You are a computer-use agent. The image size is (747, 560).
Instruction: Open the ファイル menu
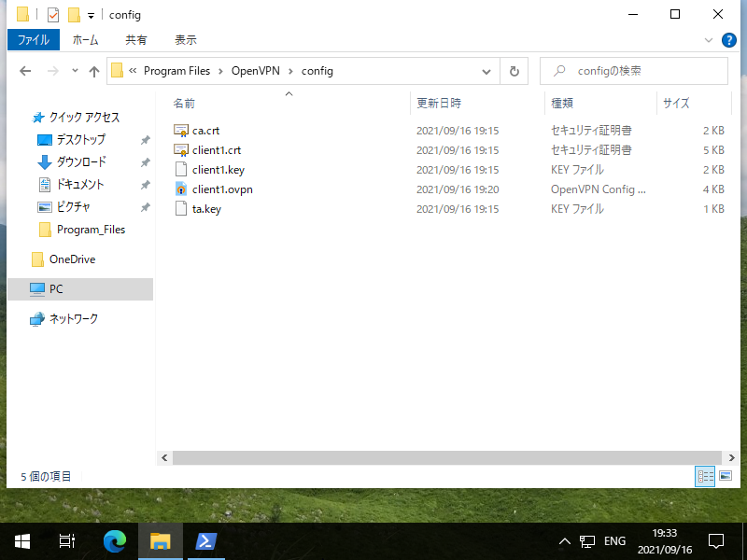coord(34,39)
